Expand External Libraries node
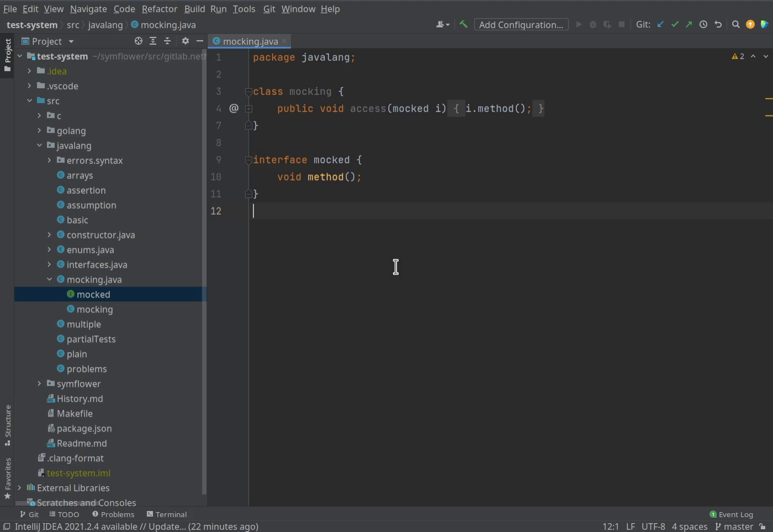The image size is (773, 532). [19, 488]
